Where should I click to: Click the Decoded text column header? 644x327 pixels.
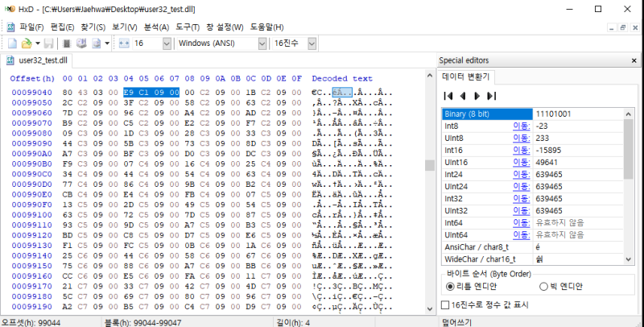click(341, 78)
